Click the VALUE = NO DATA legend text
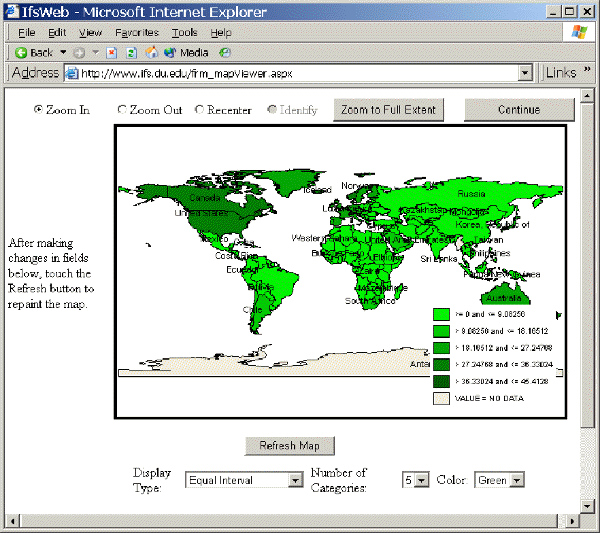Image resolution: width=600 pixels, height=533 pixels. point(489,398)
